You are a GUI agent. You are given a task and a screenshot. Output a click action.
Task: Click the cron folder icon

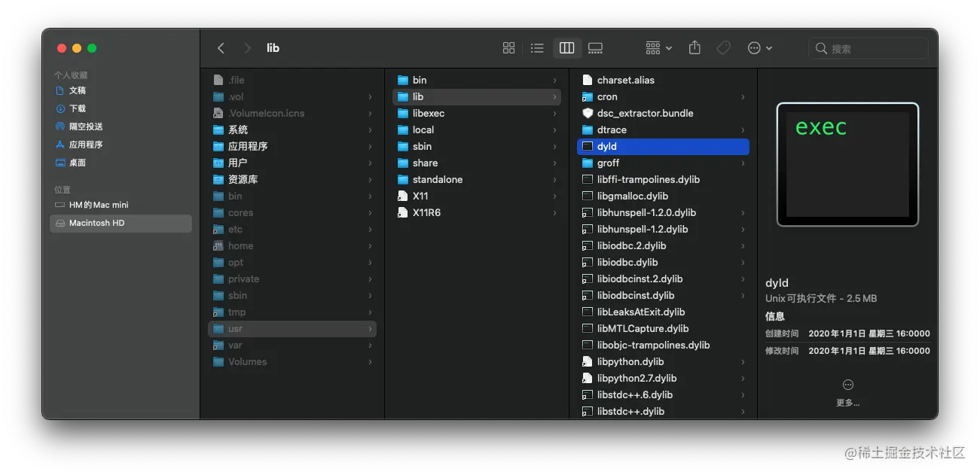click(588, 96)
